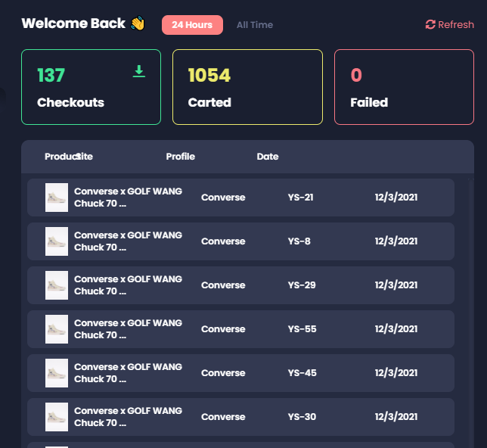Click Converse site in YS-45 row

223,373
